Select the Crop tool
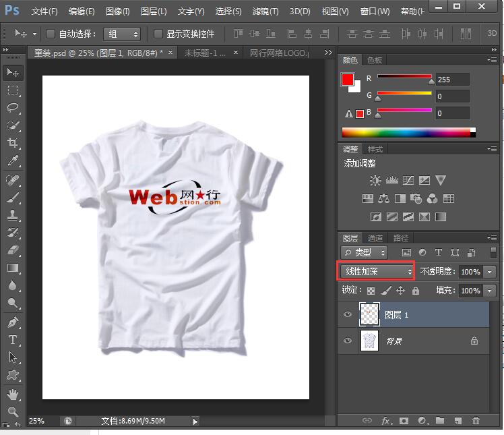 (x=13, y=142)
